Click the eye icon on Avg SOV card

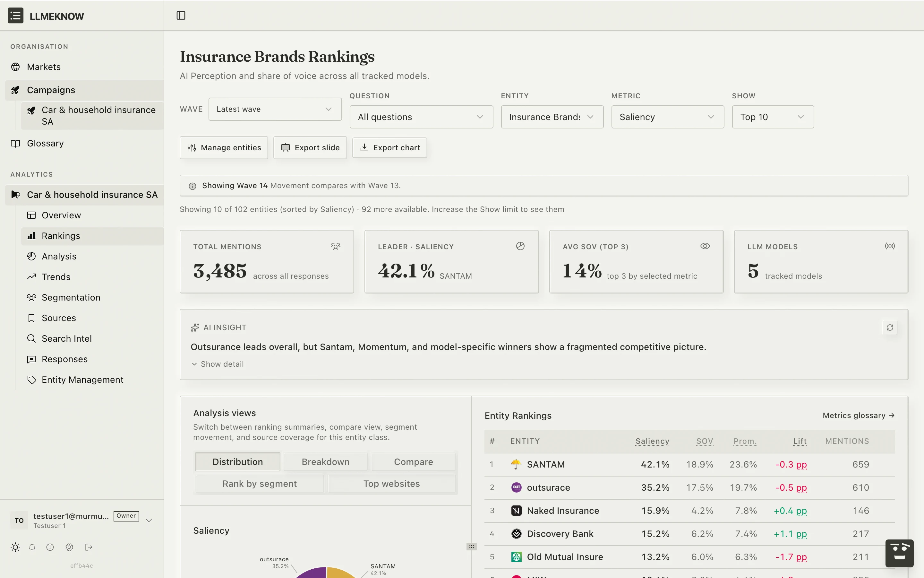(705, 246)
